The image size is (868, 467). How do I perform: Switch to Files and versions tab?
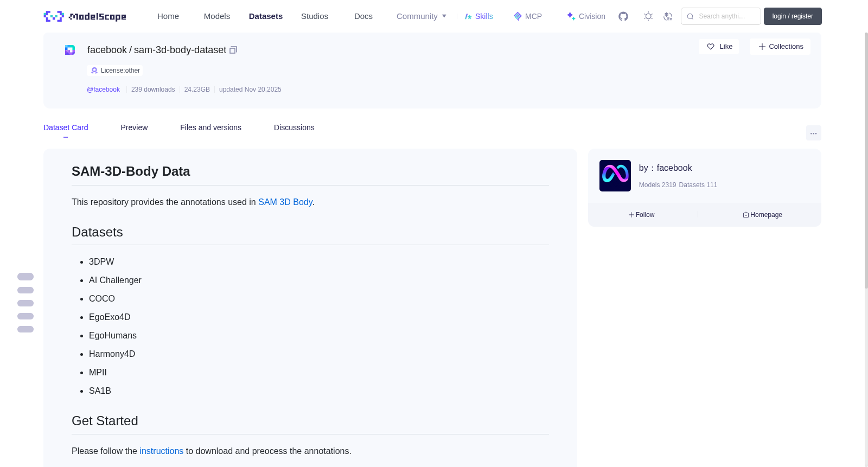(x=210, y=127)
